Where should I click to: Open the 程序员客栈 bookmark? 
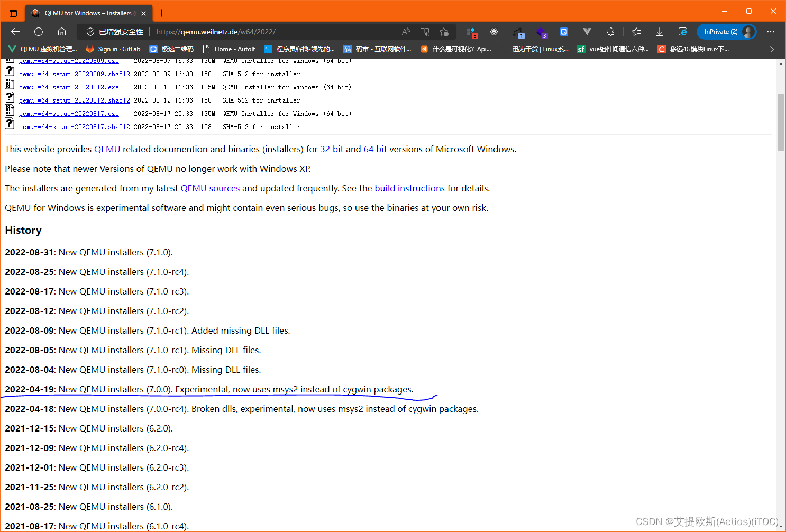tap(299, 49)
